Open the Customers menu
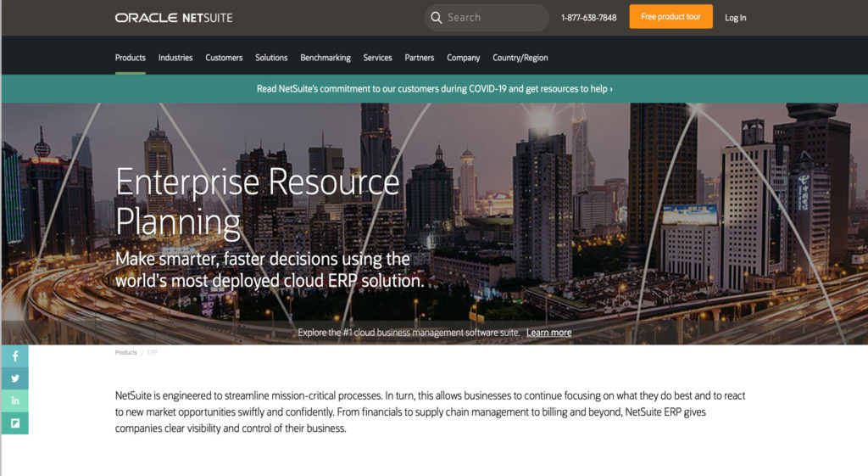 [224, 58]
